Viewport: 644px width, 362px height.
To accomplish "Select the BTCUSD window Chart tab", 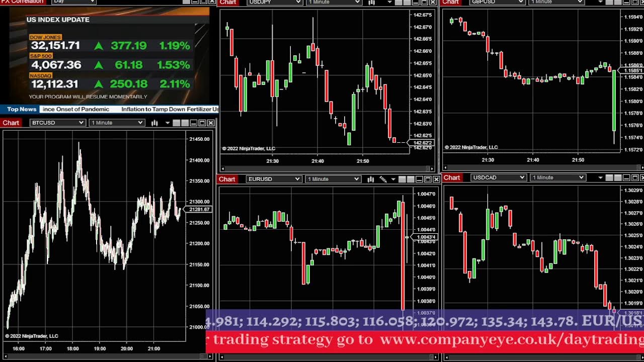I will point(11,123).
